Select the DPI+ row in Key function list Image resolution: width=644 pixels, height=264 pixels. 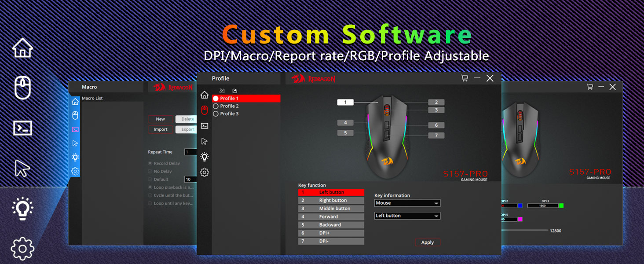(x=331, y=233)
